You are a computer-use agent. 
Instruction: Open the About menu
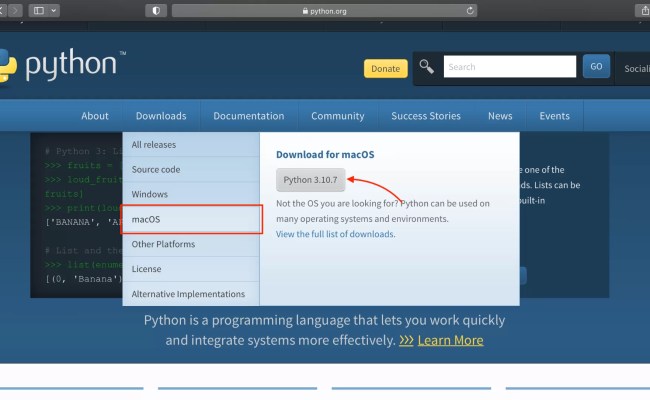[95, 116]
